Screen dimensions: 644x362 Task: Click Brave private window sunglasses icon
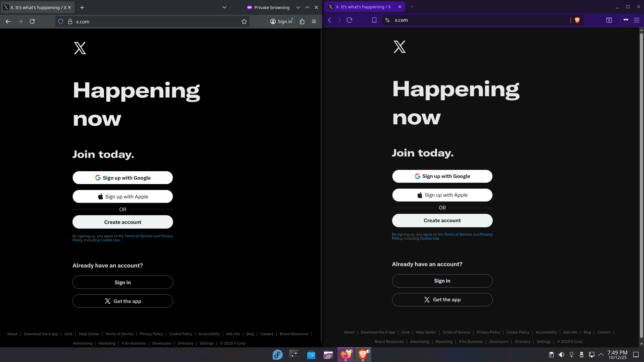point(626,20)
